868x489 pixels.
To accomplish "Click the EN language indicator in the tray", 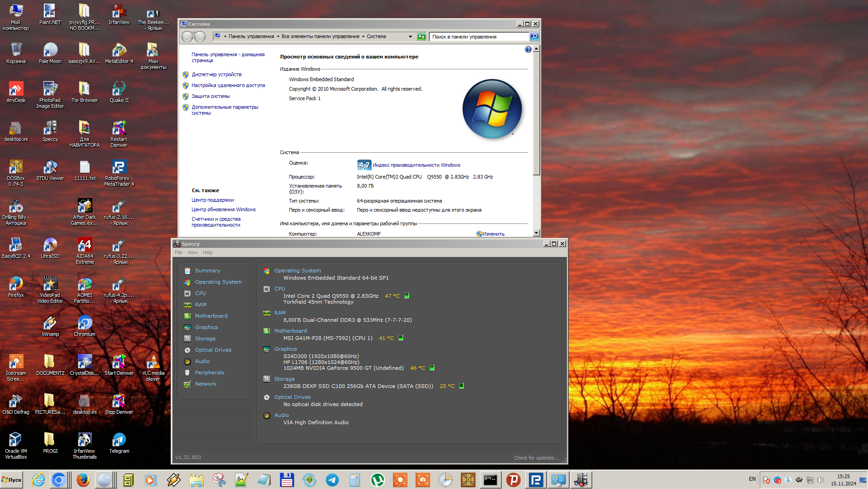I will coord(752,479).
